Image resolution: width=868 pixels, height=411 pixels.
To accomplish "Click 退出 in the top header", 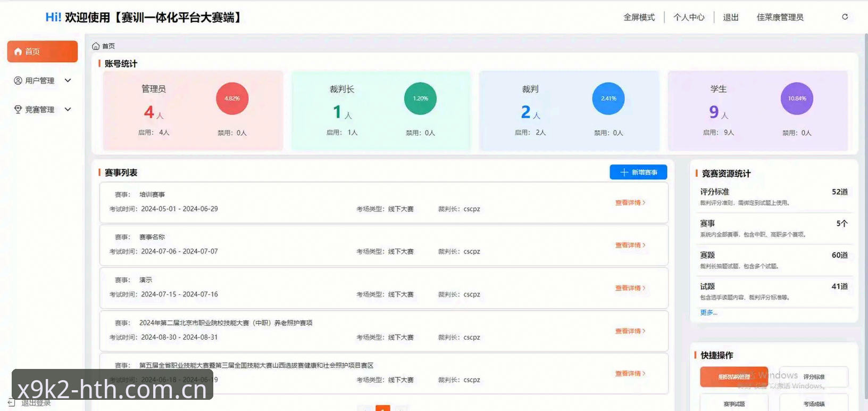I will pos(731,18).
